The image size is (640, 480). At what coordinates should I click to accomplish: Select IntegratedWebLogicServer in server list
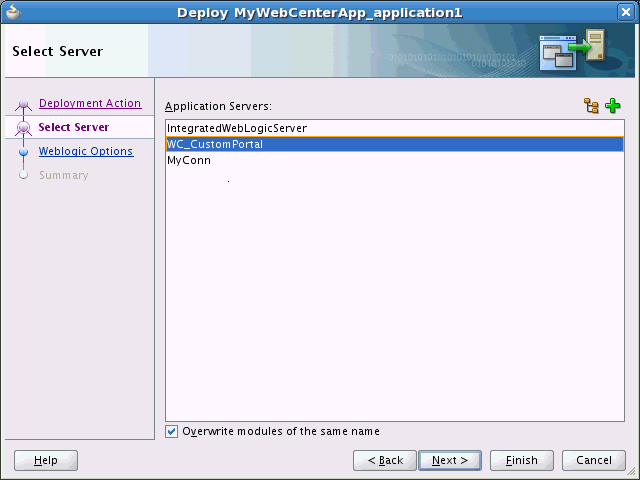click(x=395, y=128)
